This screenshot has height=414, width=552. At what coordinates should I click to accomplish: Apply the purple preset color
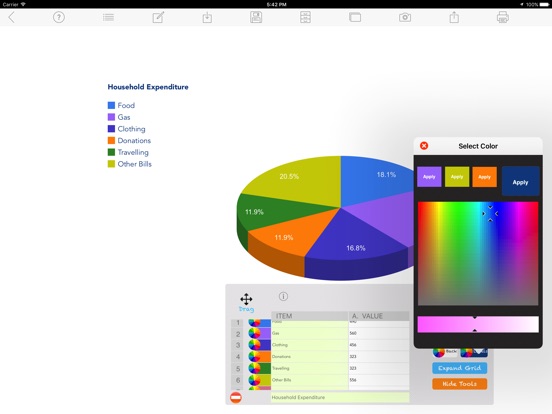pyautogui.click(x=429, y=177)
